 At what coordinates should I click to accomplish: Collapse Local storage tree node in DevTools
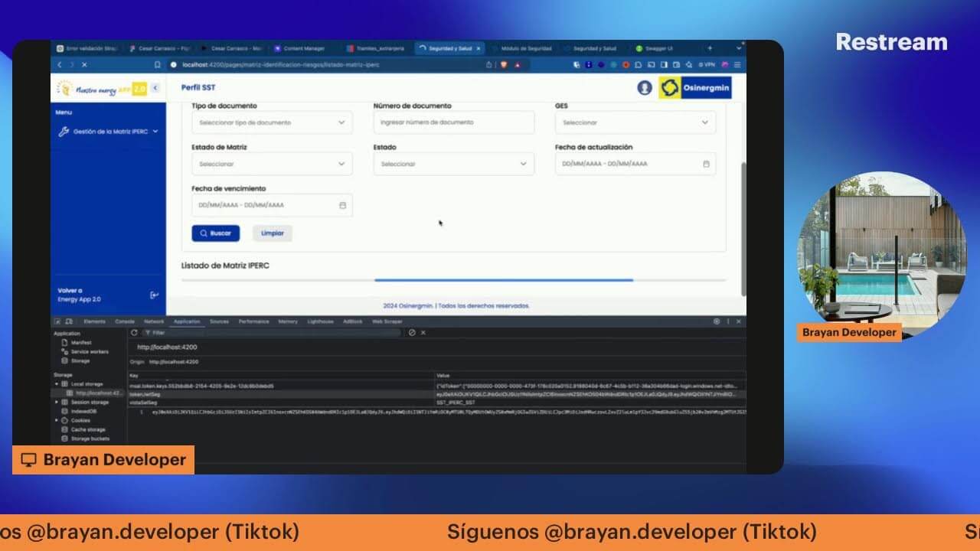coord(57,383)
